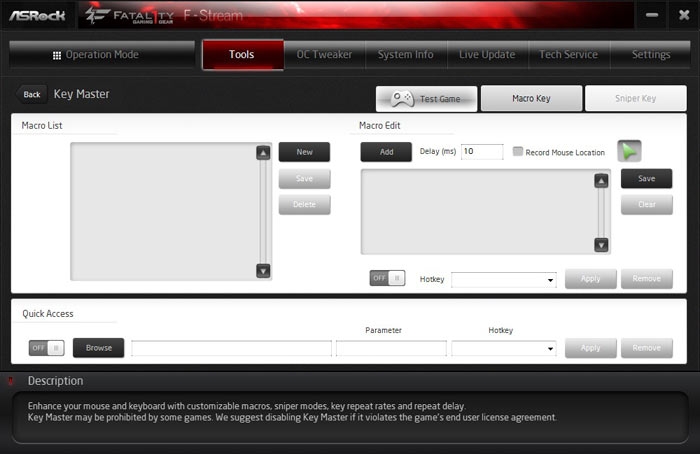Click the green play macro arrow icon
The width and height of the screenshot is (700, 454).
click(629, 151)
